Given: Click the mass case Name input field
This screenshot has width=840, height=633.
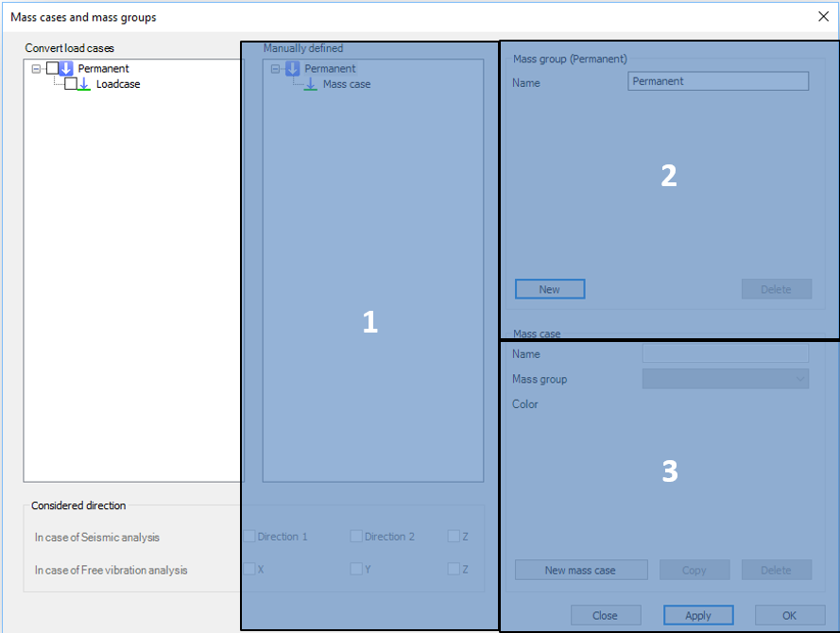Looking at the screenshot, I should pyautogui.click(x=726, y=353).
